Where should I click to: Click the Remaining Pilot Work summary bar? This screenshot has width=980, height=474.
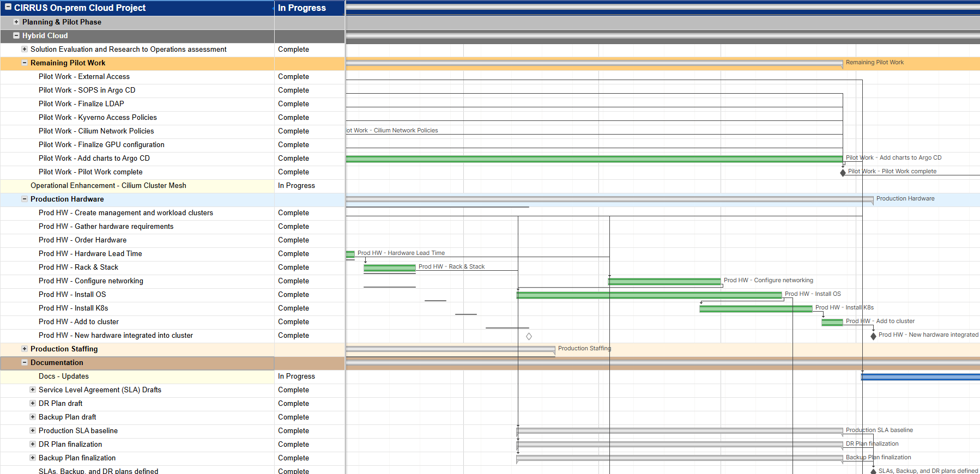coord(594,63)
